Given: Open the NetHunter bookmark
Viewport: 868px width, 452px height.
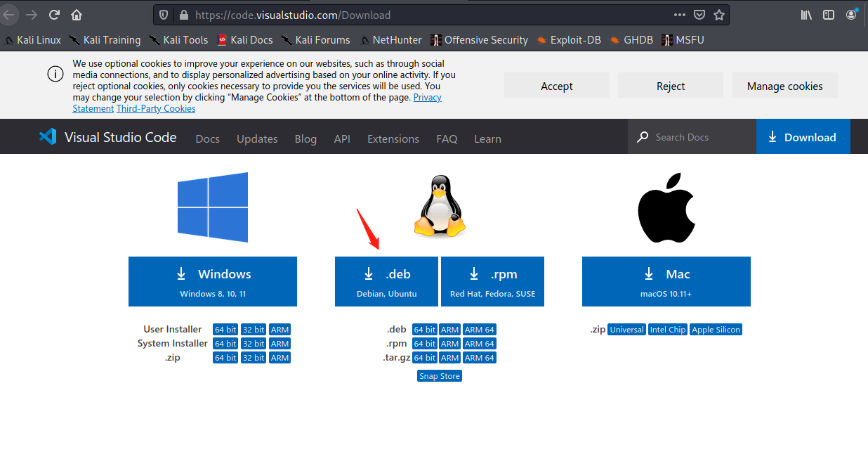Looking at the screenshot, I should (390, 40).
